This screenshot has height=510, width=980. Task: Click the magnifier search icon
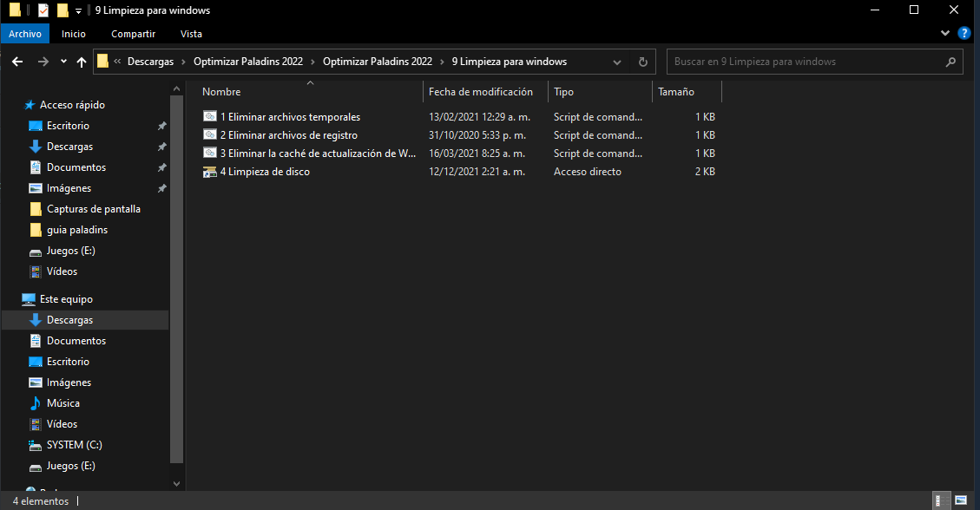[950, 62]
